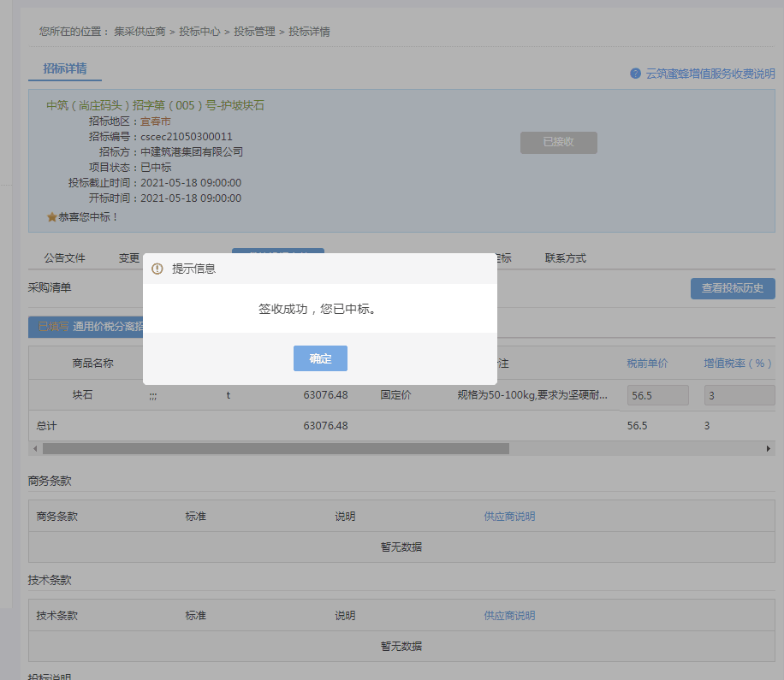Click the horizontal scrollbar right arrow
This screenshot has height=680, width=784.
point(769,448)
